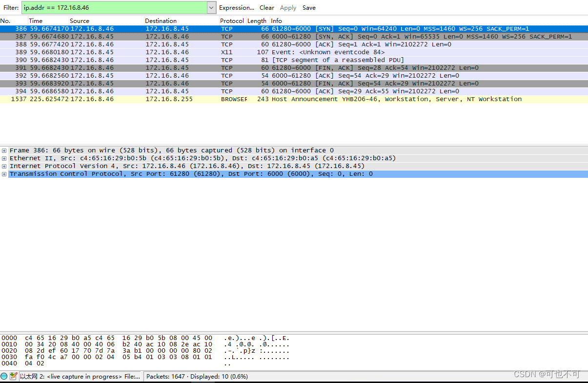588x383 pixels.
Task: Expand the Frame 386 details
Action: 4,150
